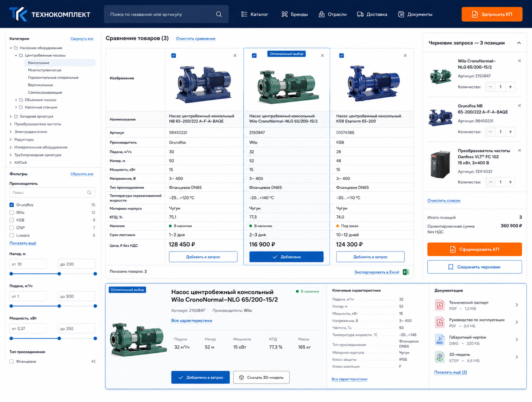Remove the Grundfos NB pump from comparison
Image resolution: width=532 pixels, height=402 pixels.
pos(235,56)
